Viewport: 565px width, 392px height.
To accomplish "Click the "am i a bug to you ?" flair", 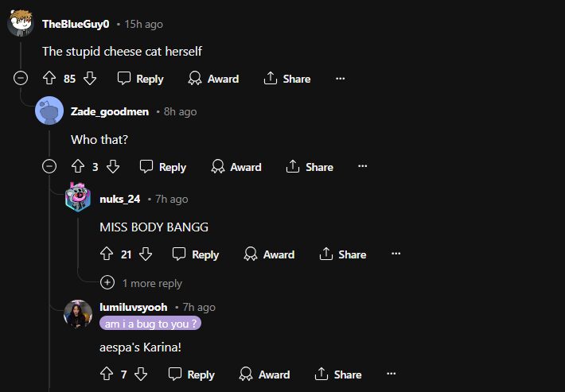I will [150, 324].
